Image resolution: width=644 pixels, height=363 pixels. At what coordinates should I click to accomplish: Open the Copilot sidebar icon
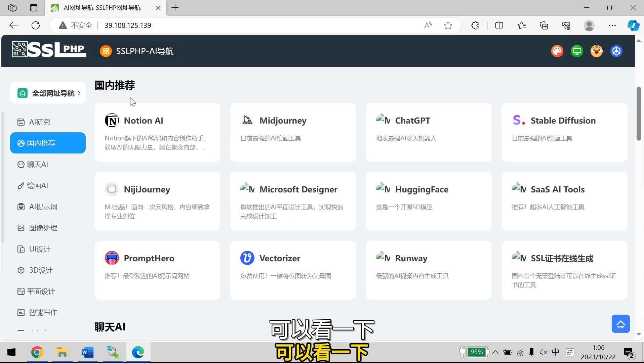(x=633, y=26)
